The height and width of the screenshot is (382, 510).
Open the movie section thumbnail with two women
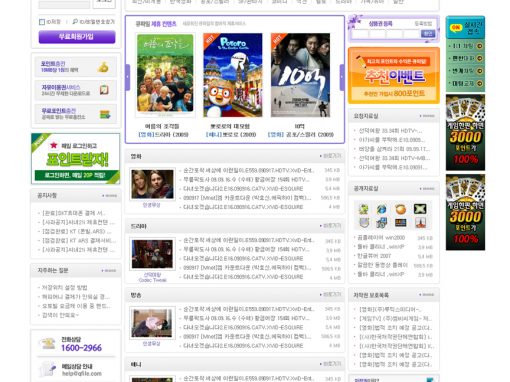[x=152, y=184]
